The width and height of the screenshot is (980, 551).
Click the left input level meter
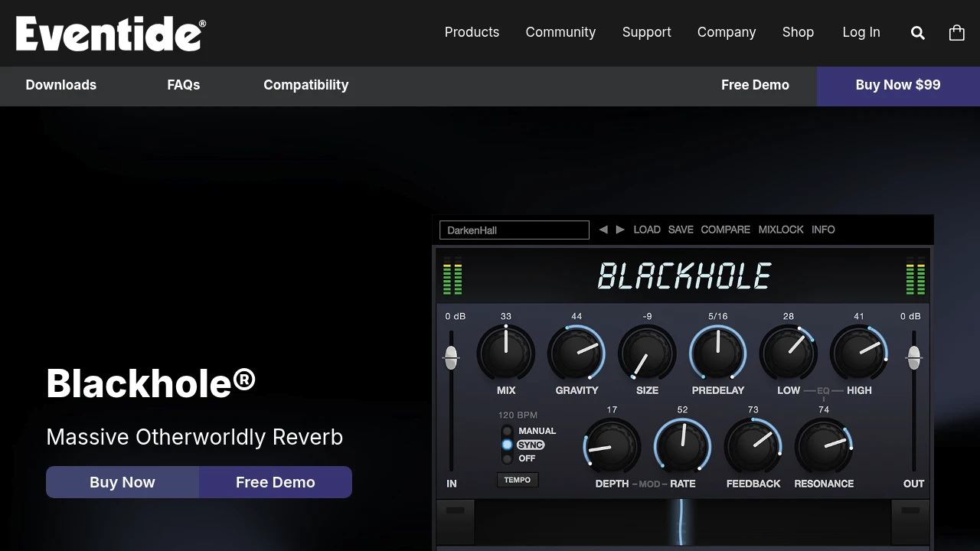[452, 276]
